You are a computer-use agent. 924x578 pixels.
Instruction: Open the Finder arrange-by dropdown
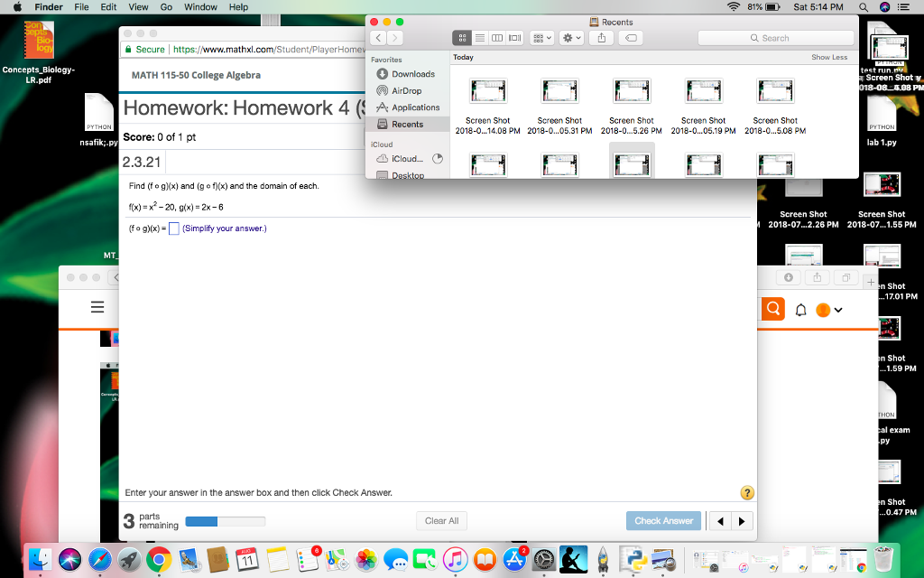pos(541,38)
